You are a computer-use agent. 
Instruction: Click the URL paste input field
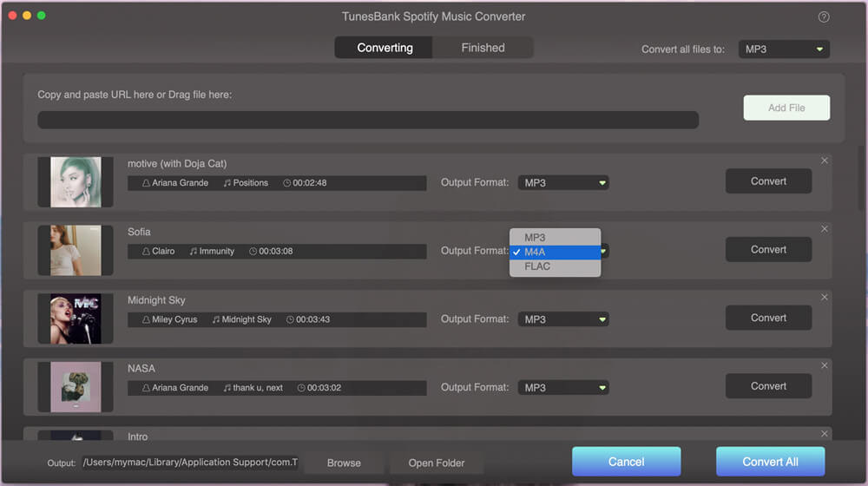[x=367, y=120]
